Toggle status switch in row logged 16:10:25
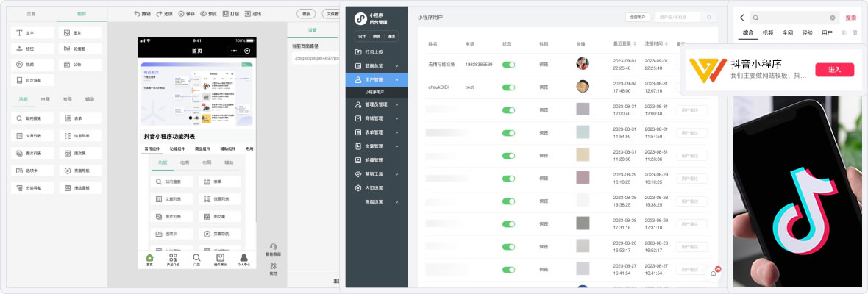Viewport: 868px width, 294px height. (508, 179)
